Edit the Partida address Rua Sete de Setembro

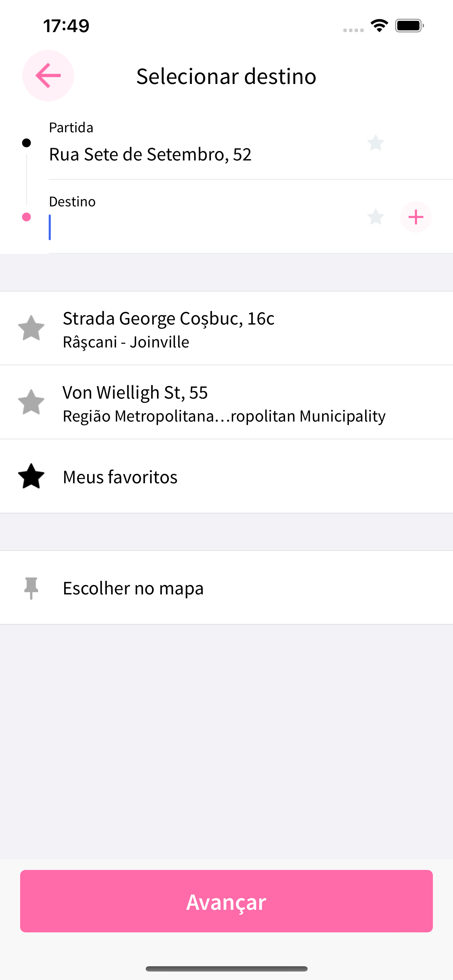pos(150,154)
